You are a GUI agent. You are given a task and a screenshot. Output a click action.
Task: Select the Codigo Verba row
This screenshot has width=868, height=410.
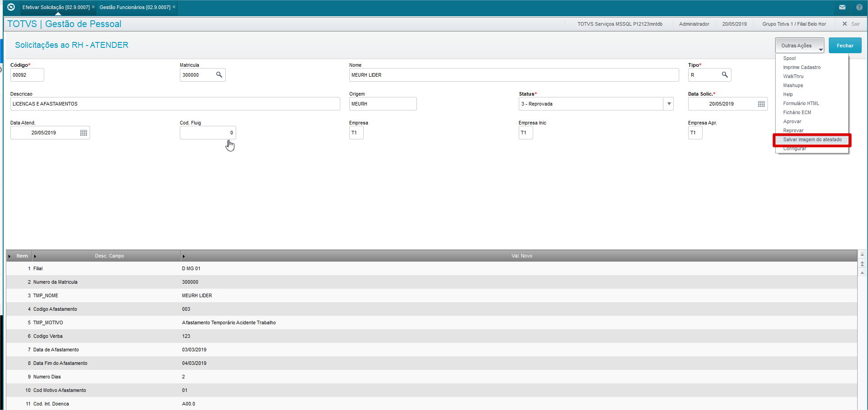click(x=432, y=336)
